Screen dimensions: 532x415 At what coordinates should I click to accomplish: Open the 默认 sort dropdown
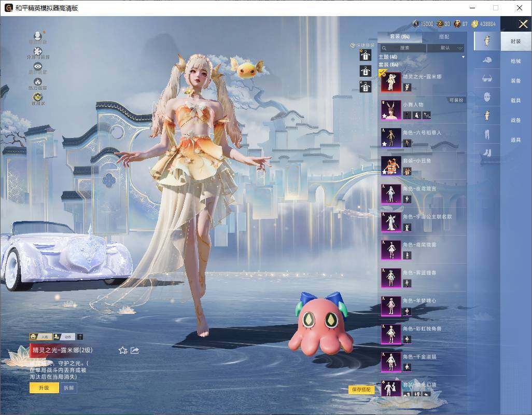coord(445,48)
